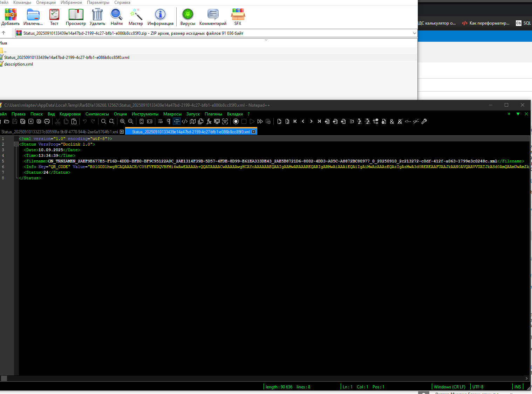
Task: Click Notepad++ Function List (fx) icon
Action: pyautogui.click(x=209, y=121)
